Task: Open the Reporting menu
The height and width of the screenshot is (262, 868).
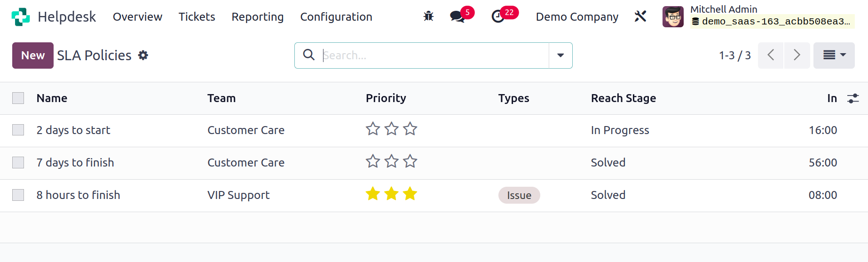Action: coord(258,17)
